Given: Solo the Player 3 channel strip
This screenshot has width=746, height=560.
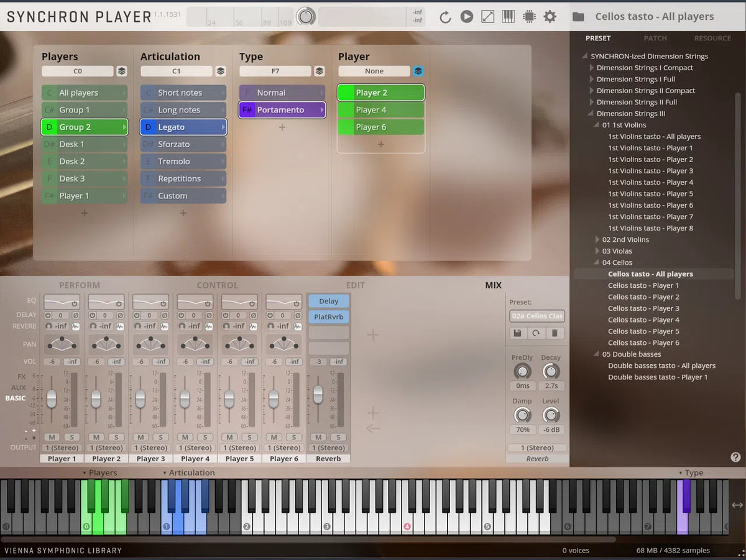Looking at the screenshot, I should coord(160,437).
